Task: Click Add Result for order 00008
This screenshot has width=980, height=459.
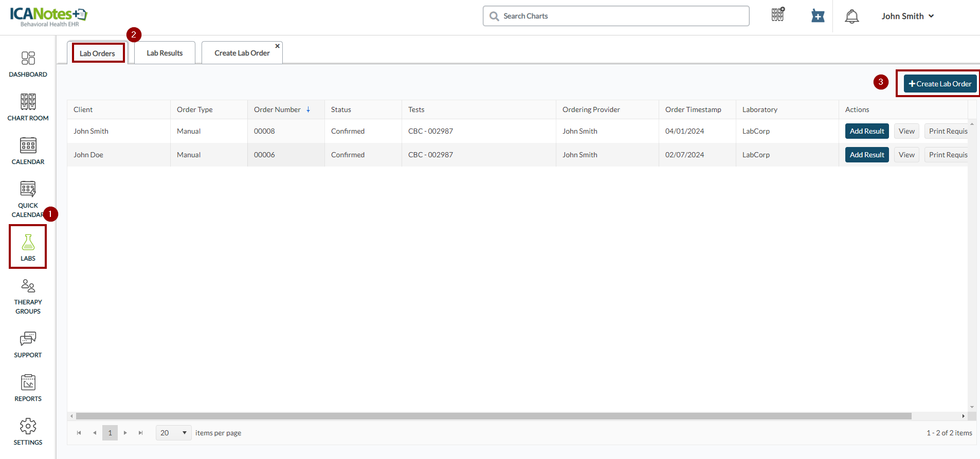Action: pos(866,131)
